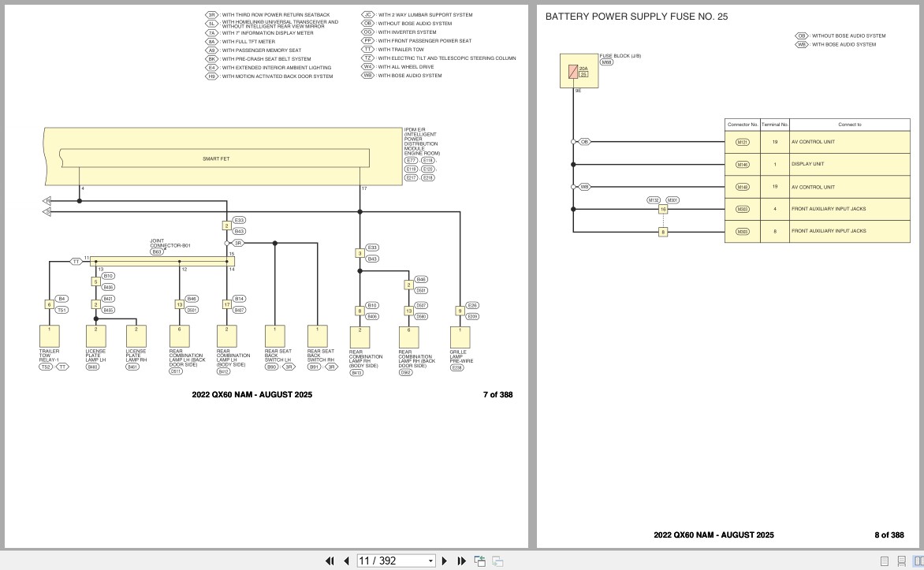Select the IPDM E/R module description text
Image resolution: width=924 pixels, height=570 pixels.
[x=422, y=141]
